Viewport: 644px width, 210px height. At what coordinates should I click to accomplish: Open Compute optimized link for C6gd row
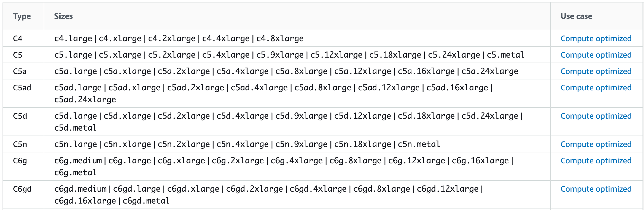(596, 189)
